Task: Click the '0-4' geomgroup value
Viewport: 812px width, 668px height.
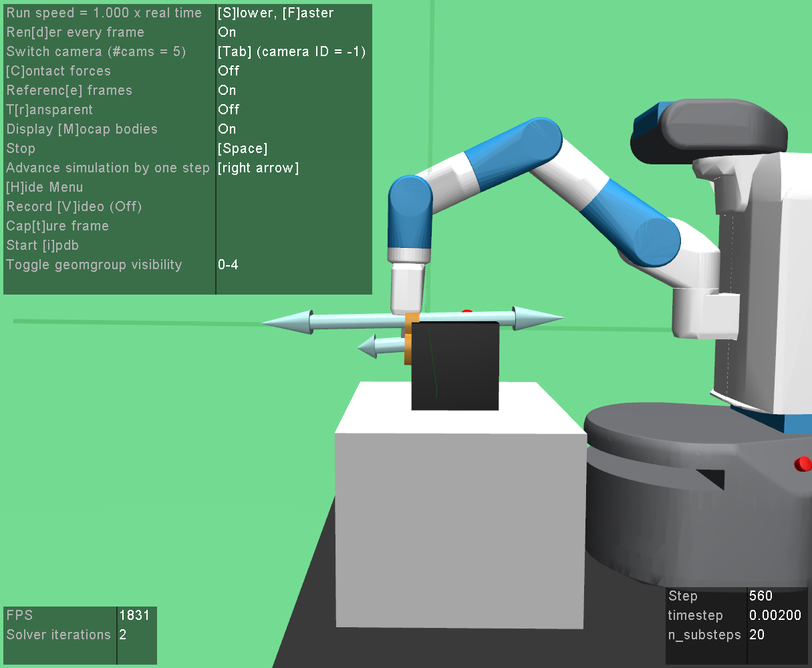Action: pos(228,265)
